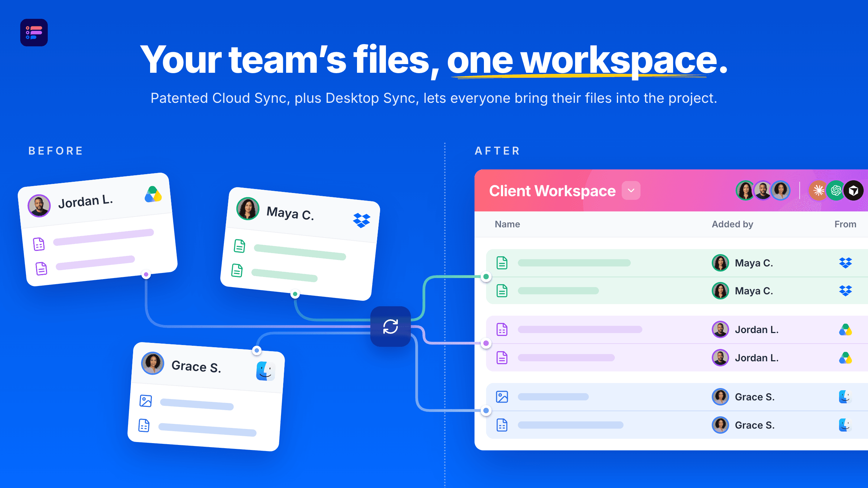The width and height of the screenshot is (868, 488).
Task: Click the blue connector dot beside Grace's table rows
Action: 486,411
